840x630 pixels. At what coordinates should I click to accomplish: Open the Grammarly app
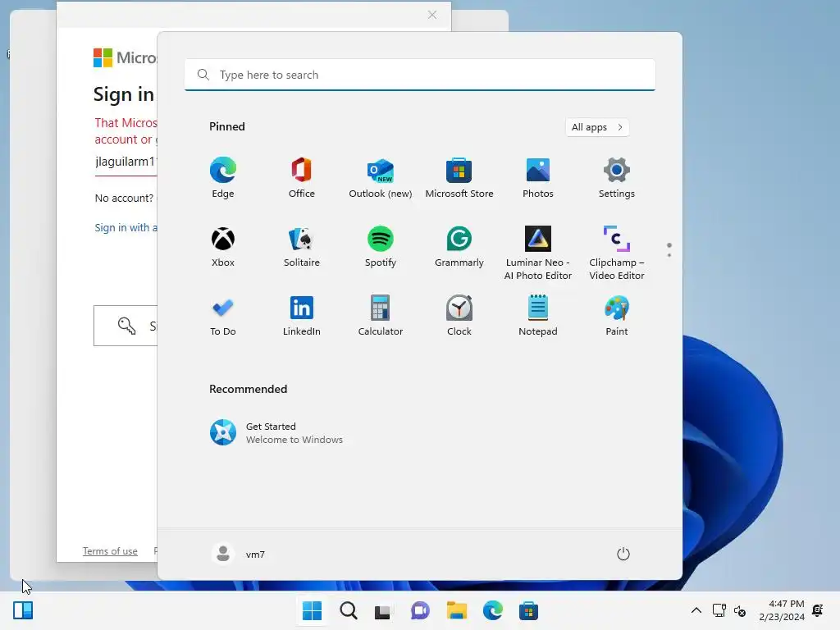click(459, 247)
